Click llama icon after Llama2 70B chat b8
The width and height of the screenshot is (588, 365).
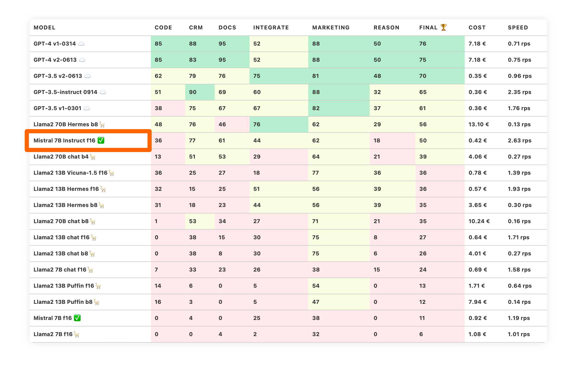pos(93,221)
